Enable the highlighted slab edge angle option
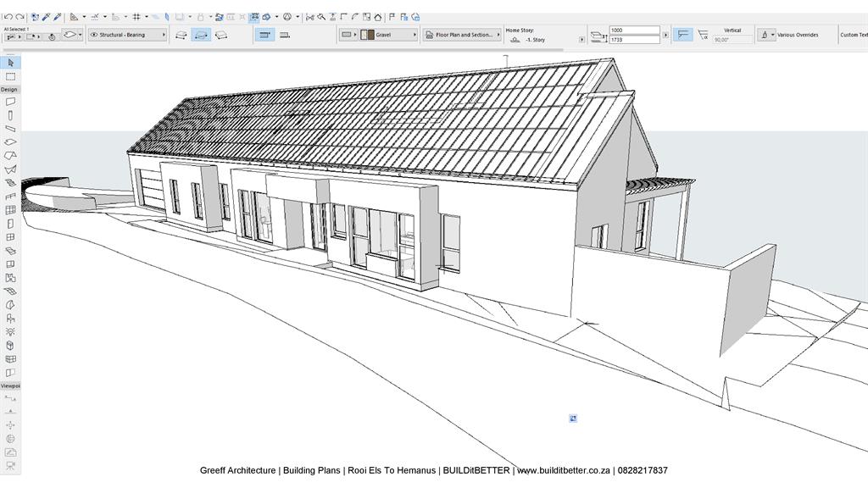Viewport: 868px width, 488px height. [x=683, y=35]
